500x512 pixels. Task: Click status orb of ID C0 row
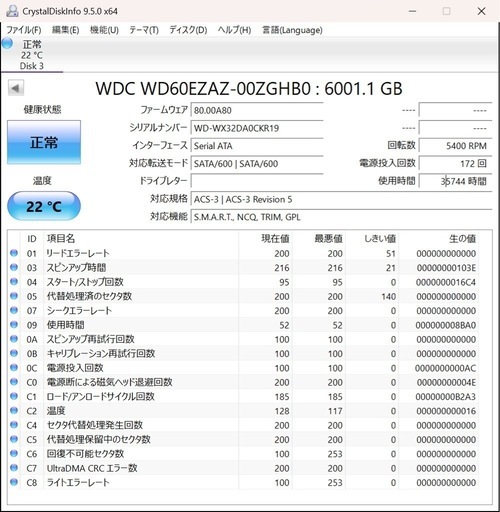[14, 382]
